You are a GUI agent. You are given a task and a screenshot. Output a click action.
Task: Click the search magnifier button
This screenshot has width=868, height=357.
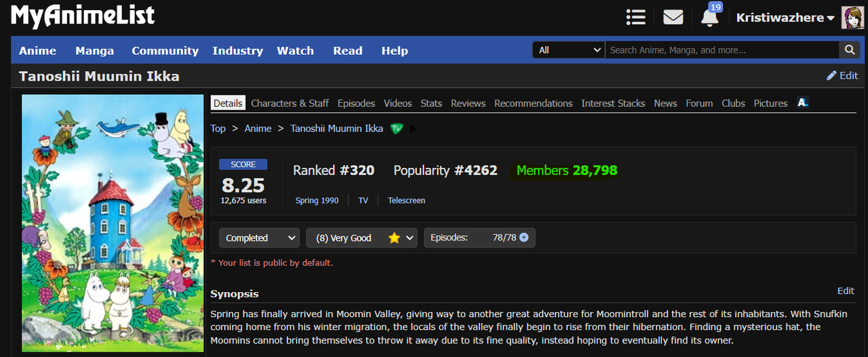coord(849,50)
